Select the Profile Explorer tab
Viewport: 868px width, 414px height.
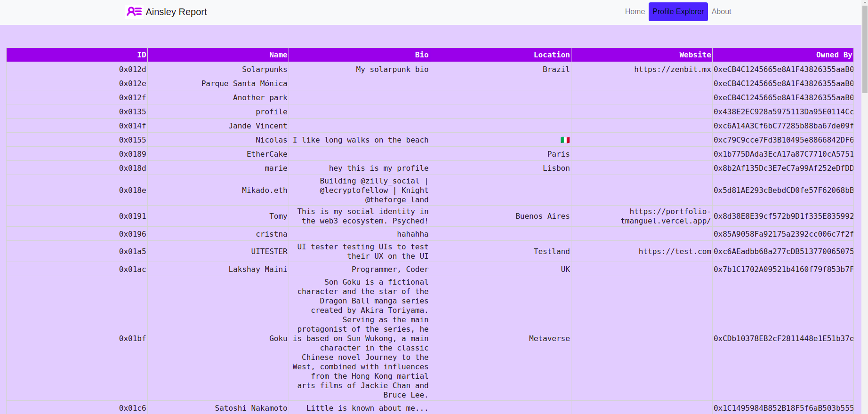pos(678,12)
